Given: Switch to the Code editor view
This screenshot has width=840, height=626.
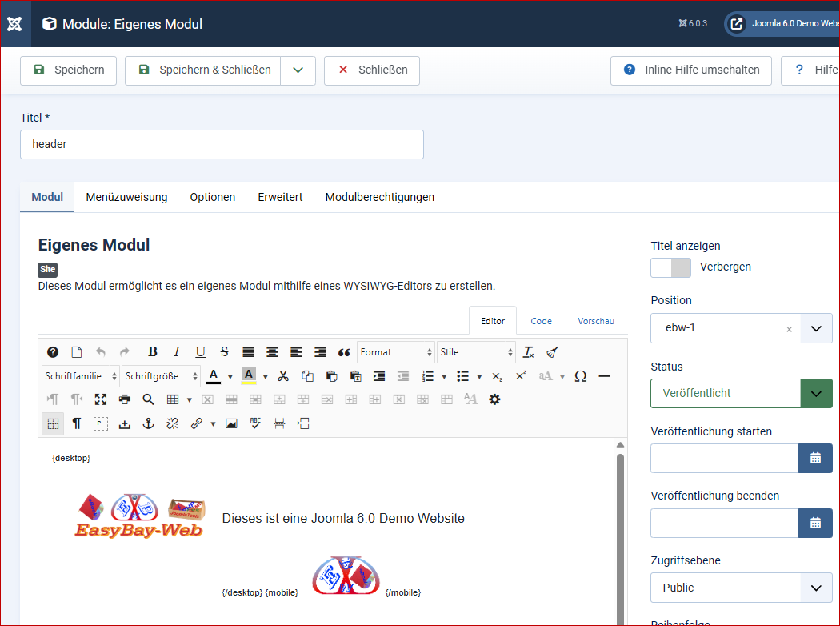Looking at the screenshot, I should (x=541, y=320).
